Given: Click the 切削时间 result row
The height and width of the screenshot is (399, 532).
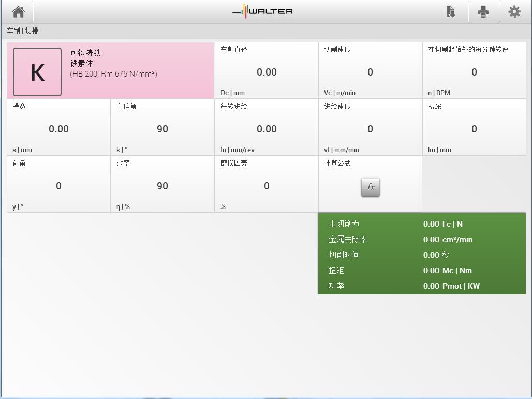Looking at the screenshot, I should tap(422, 255).
